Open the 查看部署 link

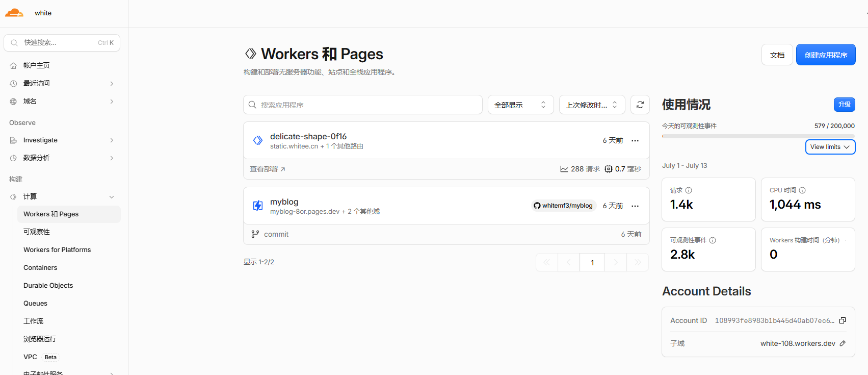(268, 169)
